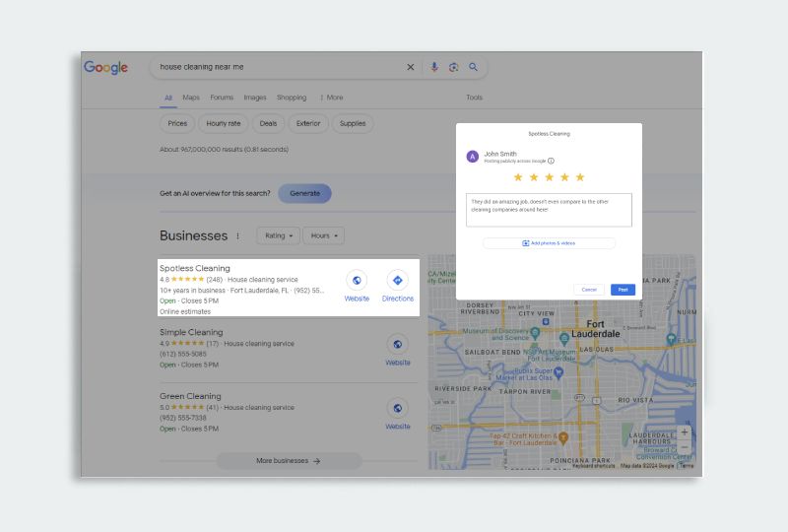Click Green Cleaning phone (952) 555-7338
The image size is (788, 532).
[x=183, y=418]
